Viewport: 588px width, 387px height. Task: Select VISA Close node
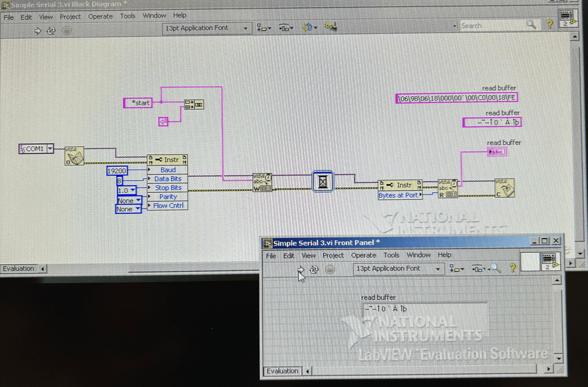504,188
